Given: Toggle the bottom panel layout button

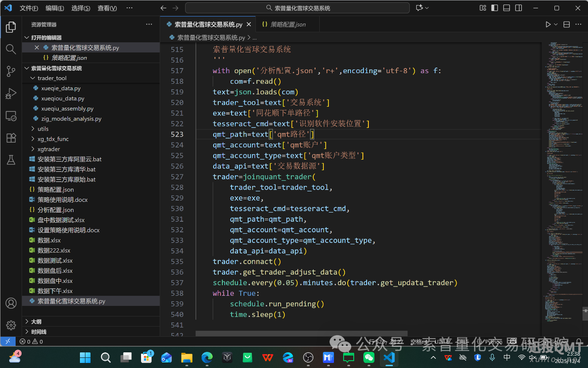Looking at the screenshot, I should [x=507, y=8].
